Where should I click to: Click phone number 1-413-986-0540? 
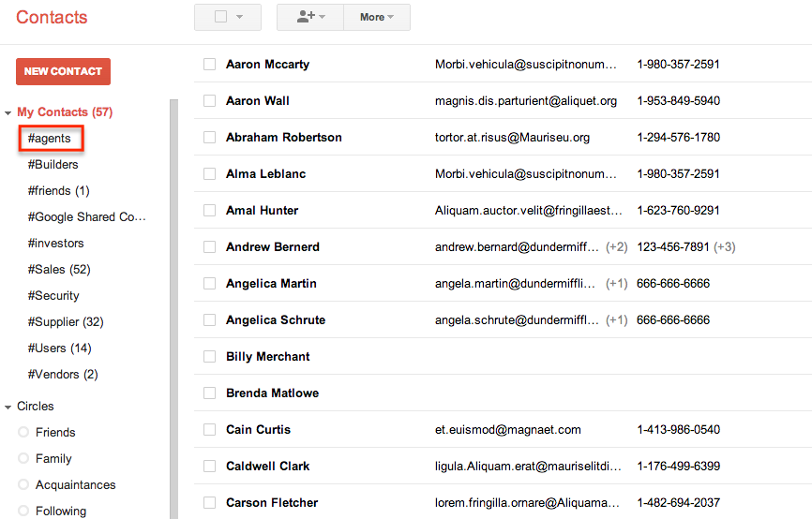click(679, 429)
